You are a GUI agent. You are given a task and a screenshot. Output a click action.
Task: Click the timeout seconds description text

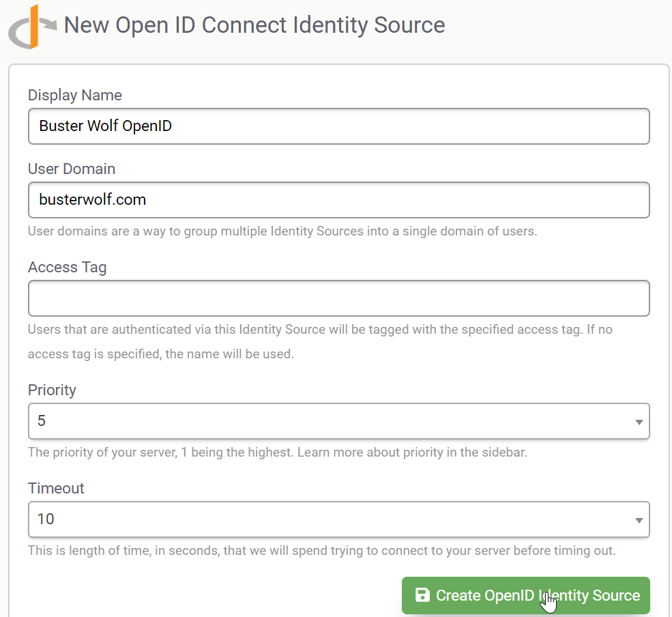[x=321, y=550]
